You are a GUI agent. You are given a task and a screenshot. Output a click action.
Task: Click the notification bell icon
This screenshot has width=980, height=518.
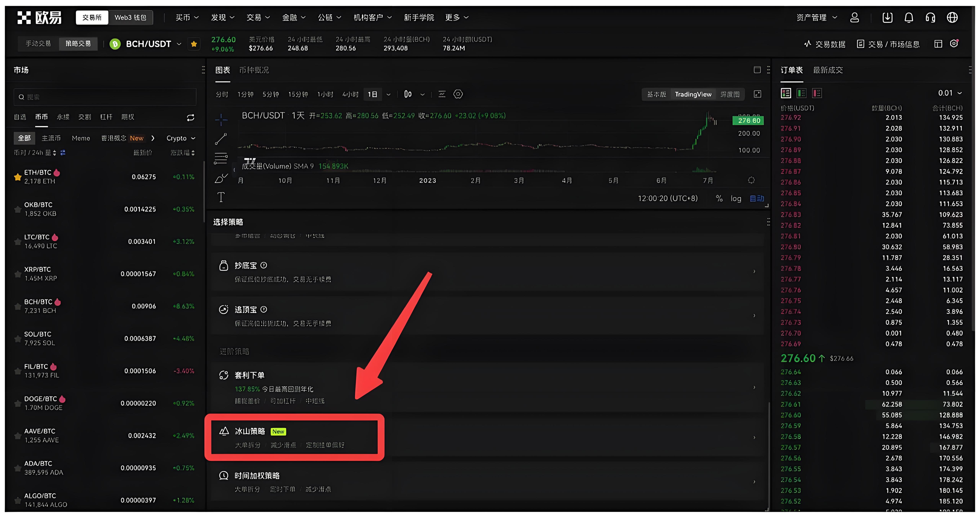(x=908, y=17)
